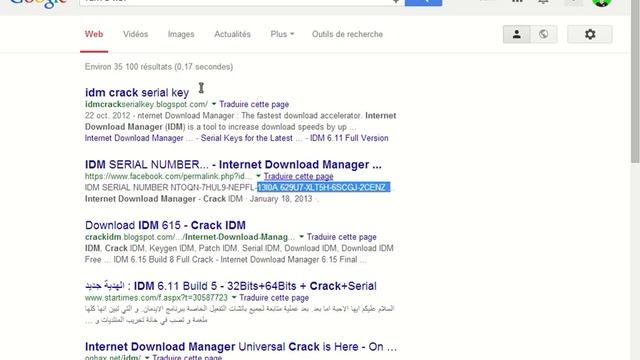640x360 pixels.
Task: Expand arrow next to facebook.com permalink URL
Action: click(x=258, y=176)
